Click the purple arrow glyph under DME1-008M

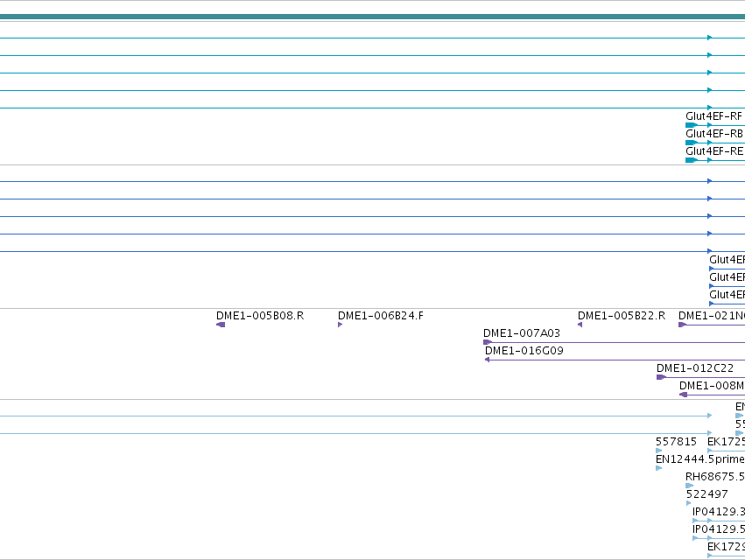683,395
